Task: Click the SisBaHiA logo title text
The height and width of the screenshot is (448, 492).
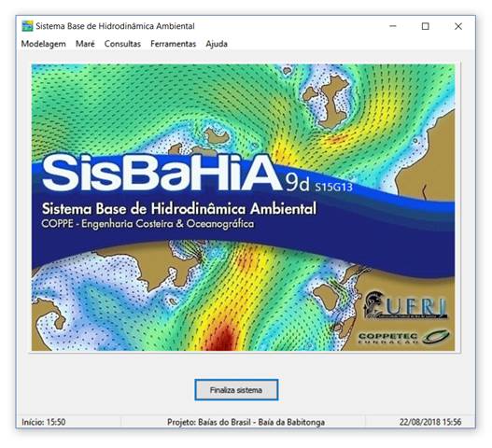Action: coord(162,174)
